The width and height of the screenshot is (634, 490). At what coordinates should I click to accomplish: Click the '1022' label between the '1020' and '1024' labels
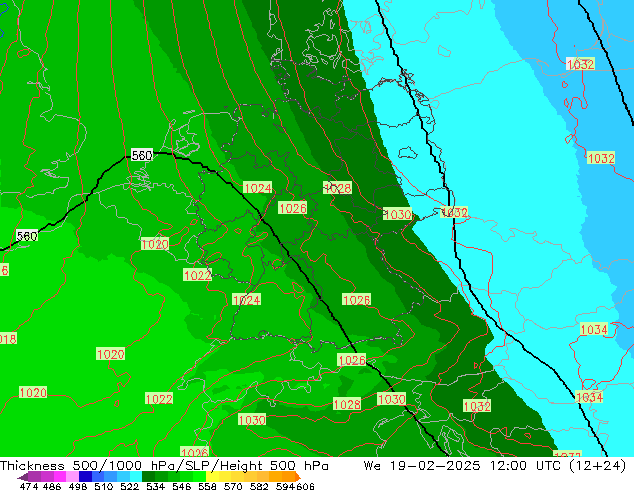click(x=197, y=275)
